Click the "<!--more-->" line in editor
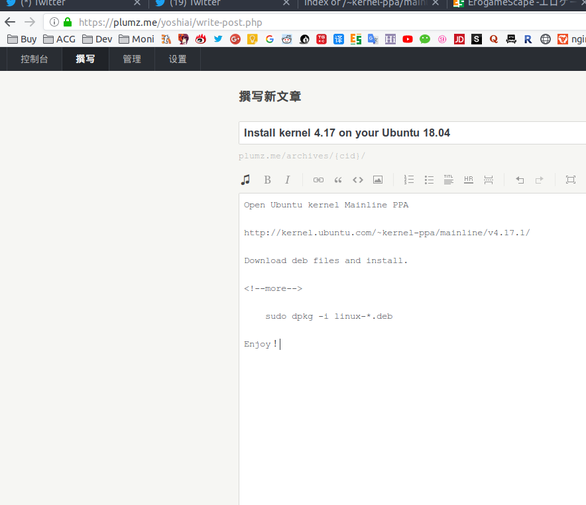Viewport: 586px width, 505px height. click(x=273, y=289)
